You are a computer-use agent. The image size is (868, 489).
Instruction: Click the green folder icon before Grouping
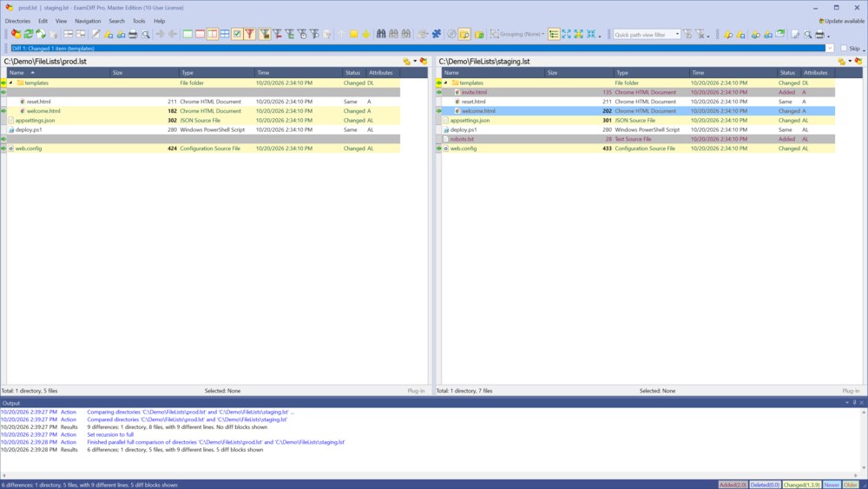479,35
